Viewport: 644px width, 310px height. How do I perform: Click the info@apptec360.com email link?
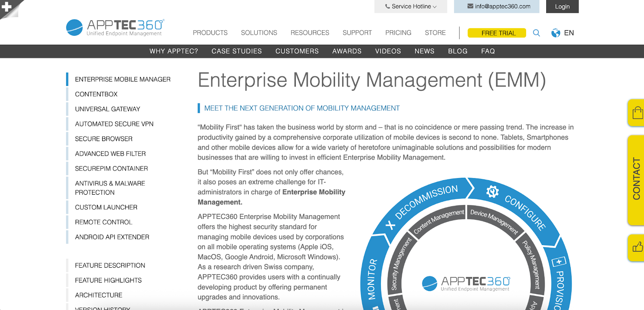coord(503,6)
